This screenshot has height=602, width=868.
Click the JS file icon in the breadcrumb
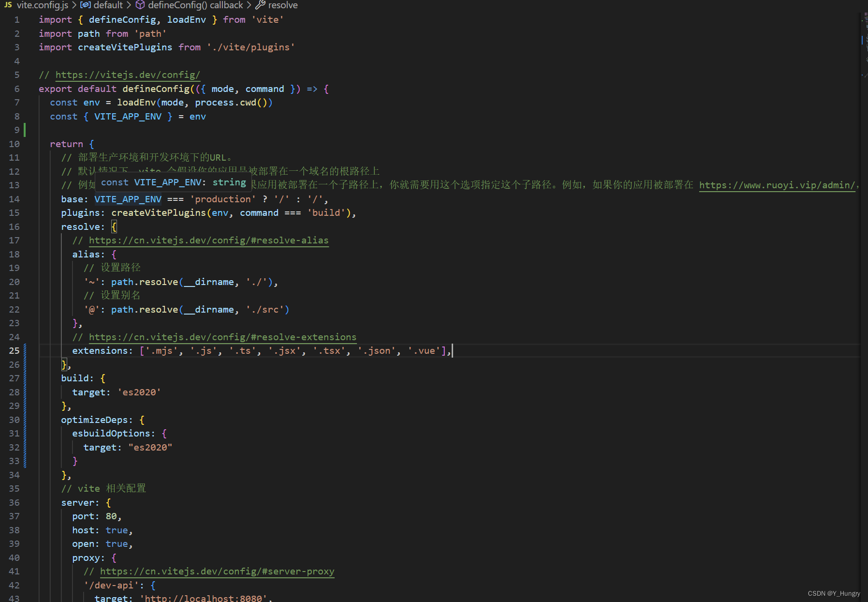[x=7, y=5]
